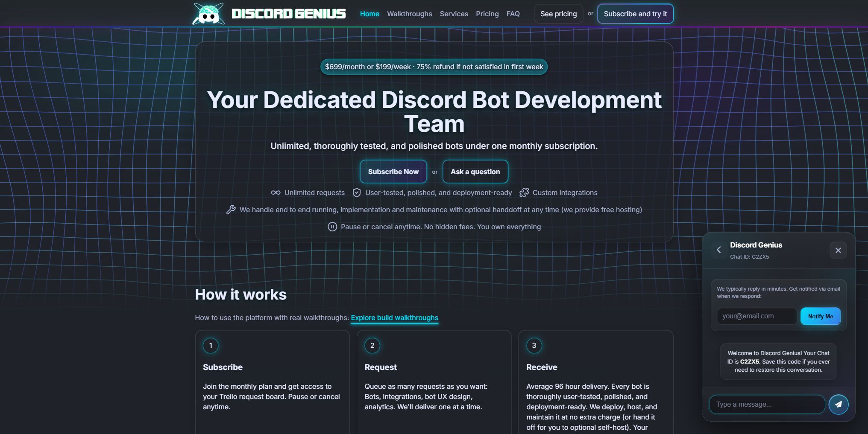Click the welcome message chat bubble
The width and height of the screenshot is (868, 434).
[x=778, y=361]
